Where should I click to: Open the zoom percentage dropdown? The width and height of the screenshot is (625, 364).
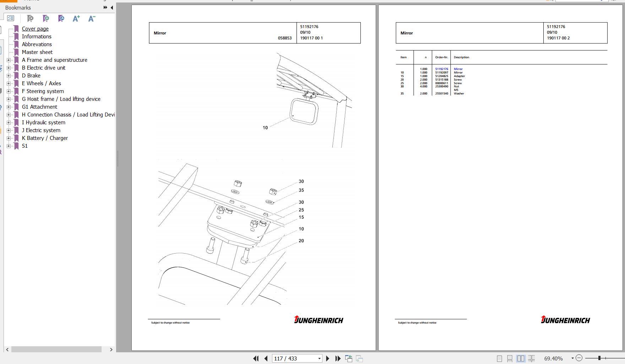(x=572, y=358)
